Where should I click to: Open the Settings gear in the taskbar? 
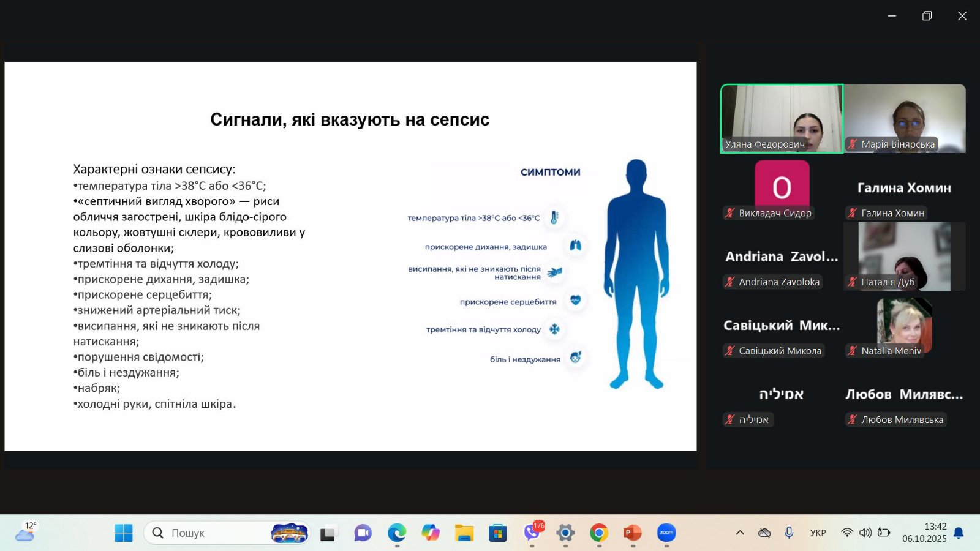[x=565, y=533]
